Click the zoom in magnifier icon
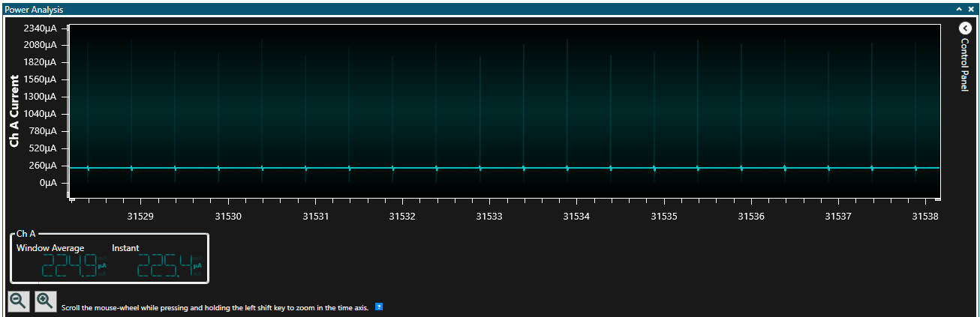This screenshot has width=980, height=317. [x=45, y=301]
